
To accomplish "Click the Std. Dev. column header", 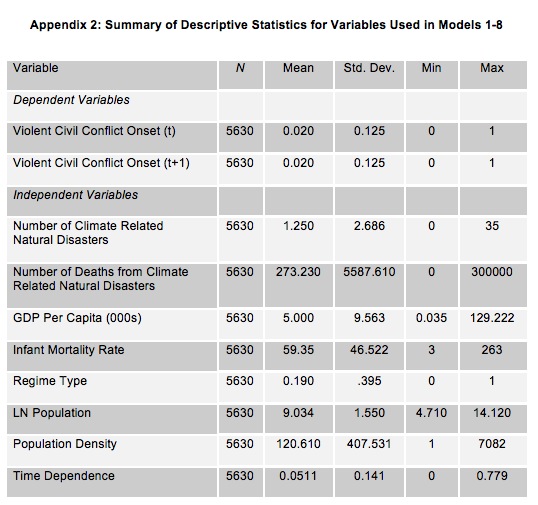I will [x=369, y=68].
